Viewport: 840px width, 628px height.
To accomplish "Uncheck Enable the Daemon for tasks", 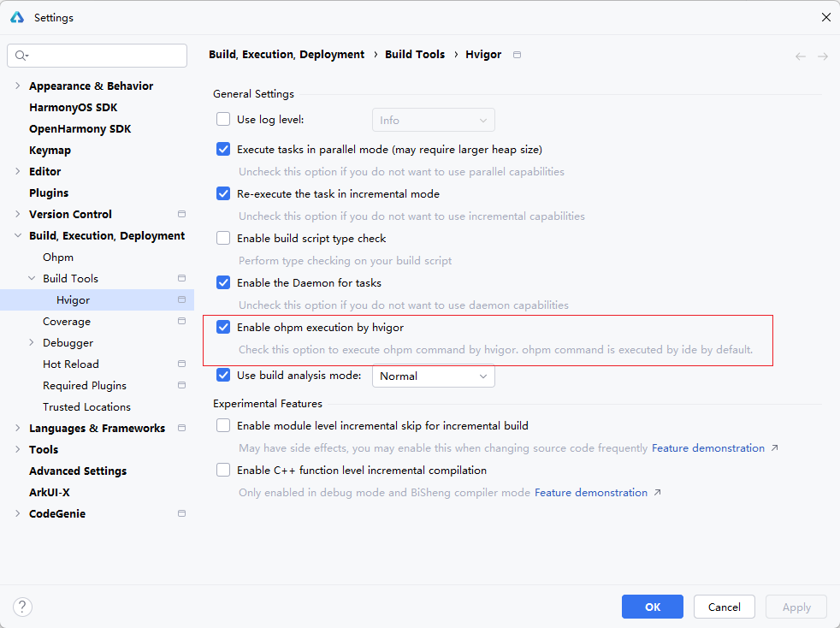I will [223, 282].
